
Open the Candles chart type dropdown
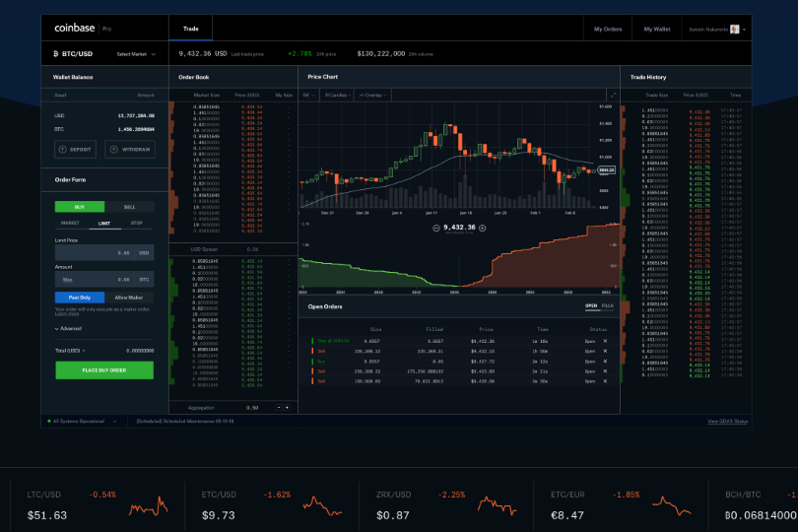[337, 96]
